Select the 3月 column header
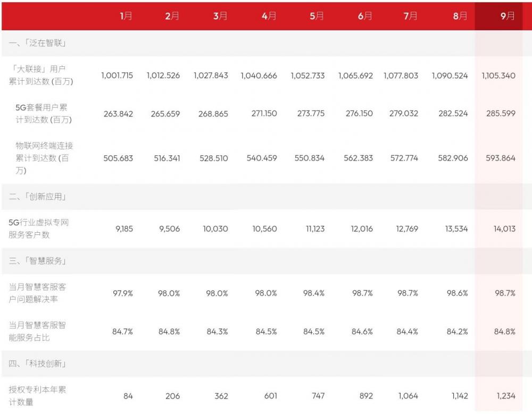The height and width of the screenshot is (414, 532). pos(220,16)
